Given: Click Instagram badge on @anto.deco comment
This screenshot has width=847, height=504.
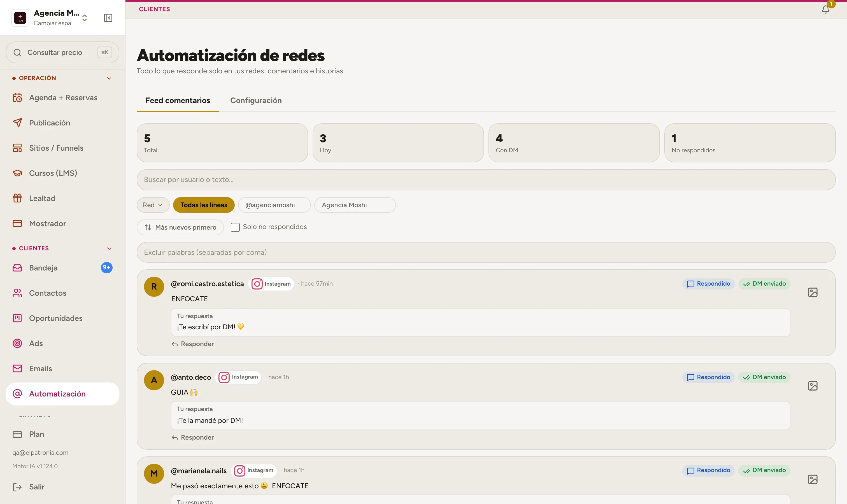Looking at the screenshot, I should [x=238, y=377].
